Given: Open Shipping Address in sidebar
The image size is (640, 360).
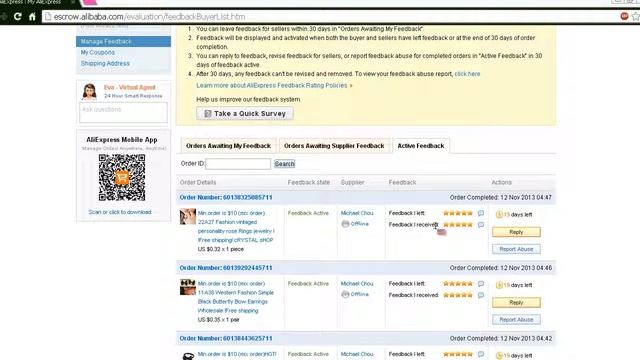Looking at the screenshot, I should tap(105, 63).
